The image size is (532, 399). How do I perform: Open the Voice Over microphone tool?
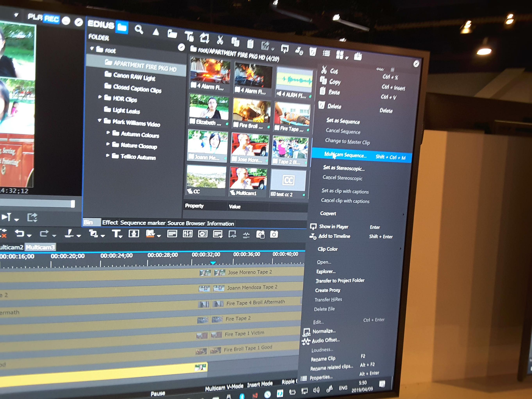pos(134,233)
